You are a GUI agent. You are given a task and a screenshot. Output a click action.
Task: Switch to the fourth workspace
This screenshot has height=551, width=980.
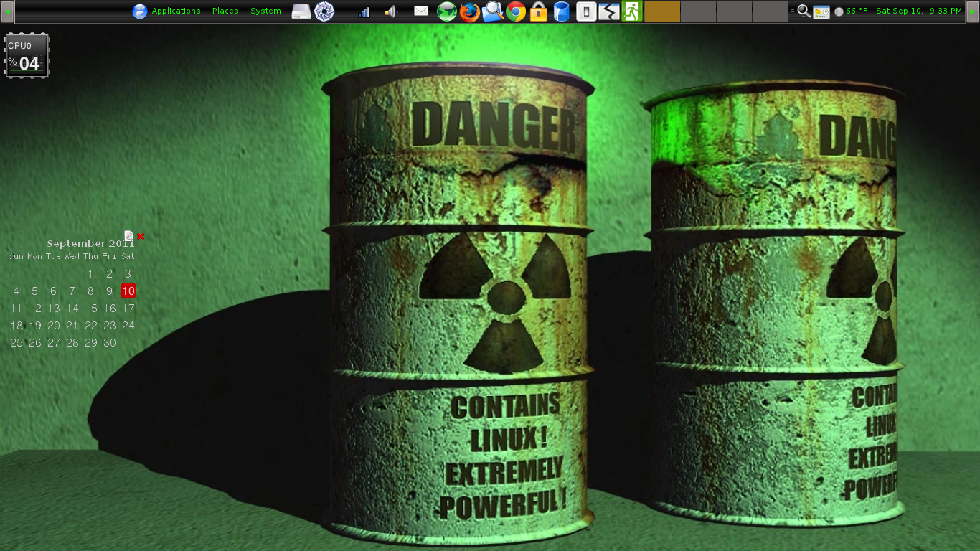pyautogui.click(x=770, y=11)
